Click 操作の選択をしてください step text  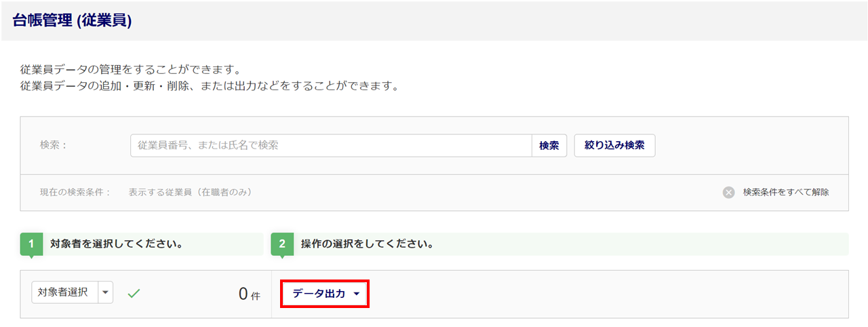[x=367, y=244]
